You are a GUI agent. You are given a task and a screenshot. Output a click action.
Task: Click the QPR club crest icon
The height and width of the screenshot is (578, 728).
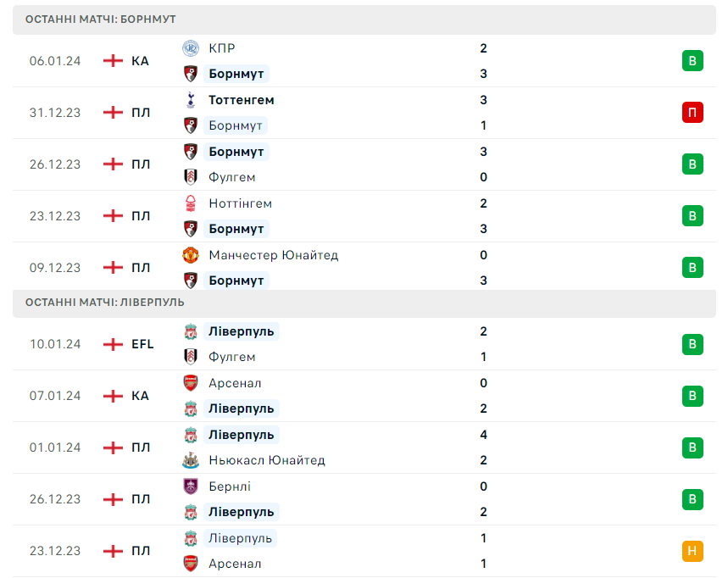191,48
